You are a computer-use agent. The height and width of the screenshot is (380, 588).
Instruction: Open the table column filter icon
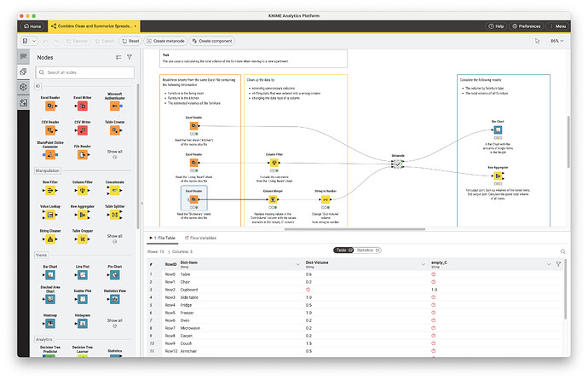(558, 265)
